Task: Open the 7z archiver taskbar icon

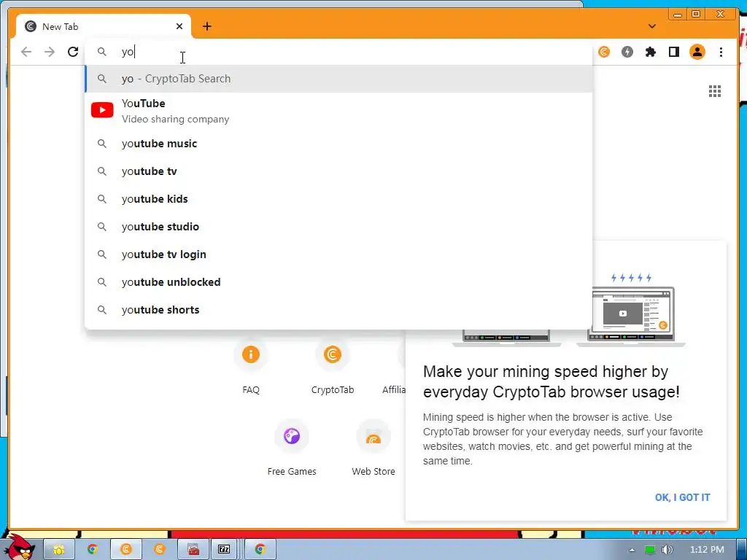Action: 224,550
